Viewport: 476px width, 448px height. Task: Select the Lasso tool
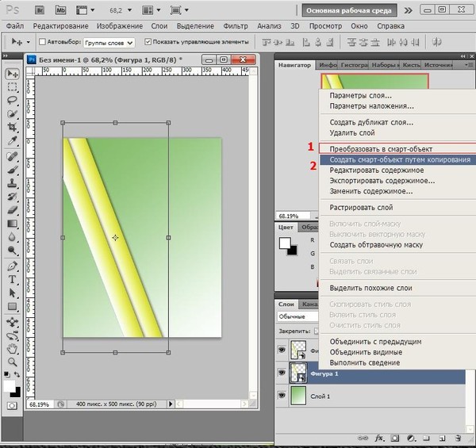13,101
